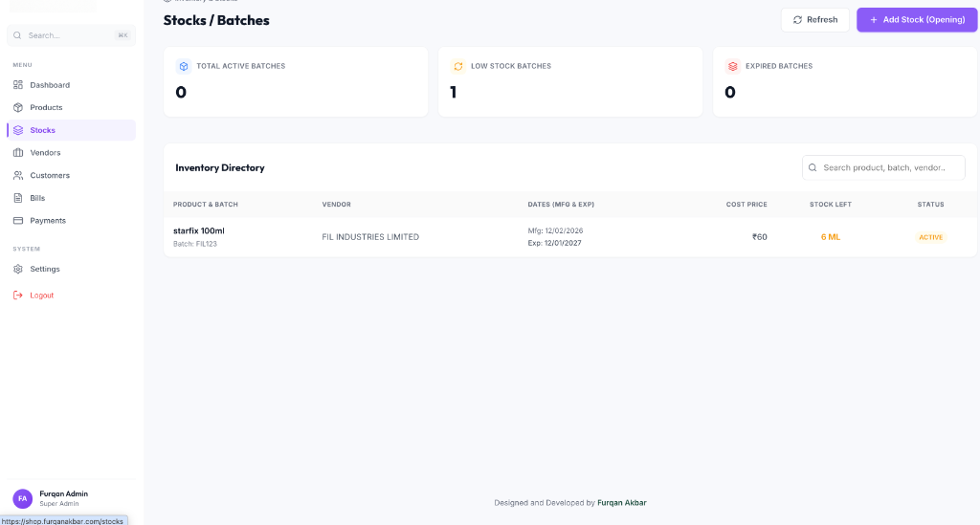Click the red Logout arrow icon
The height and width of the screenshot is (525, 980).
[18, 295]
